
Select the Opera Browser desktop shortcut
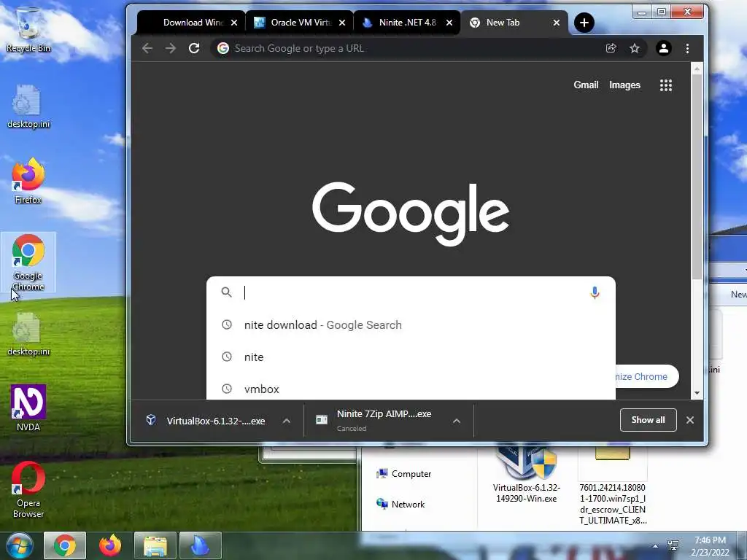(x=28, y=489)
